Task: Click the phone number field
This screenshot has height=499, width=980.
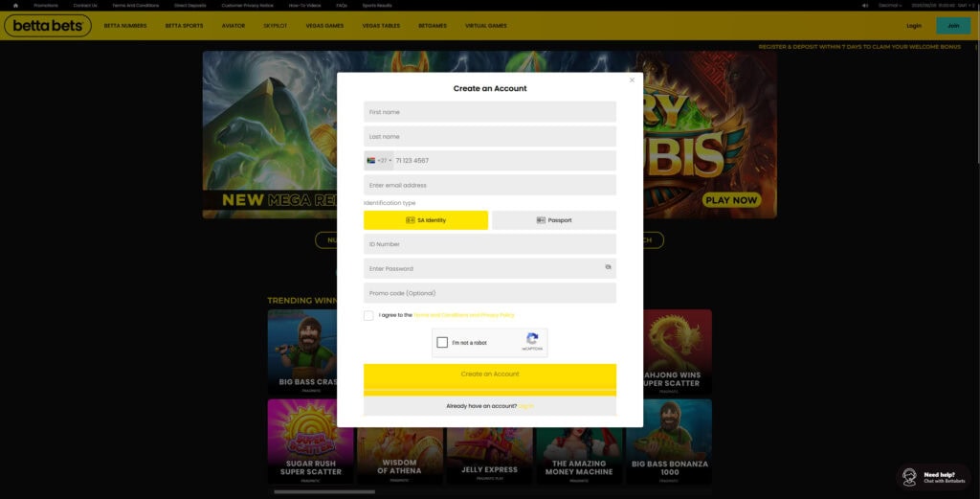Action: pyautogui.click(x=504, y=161)
